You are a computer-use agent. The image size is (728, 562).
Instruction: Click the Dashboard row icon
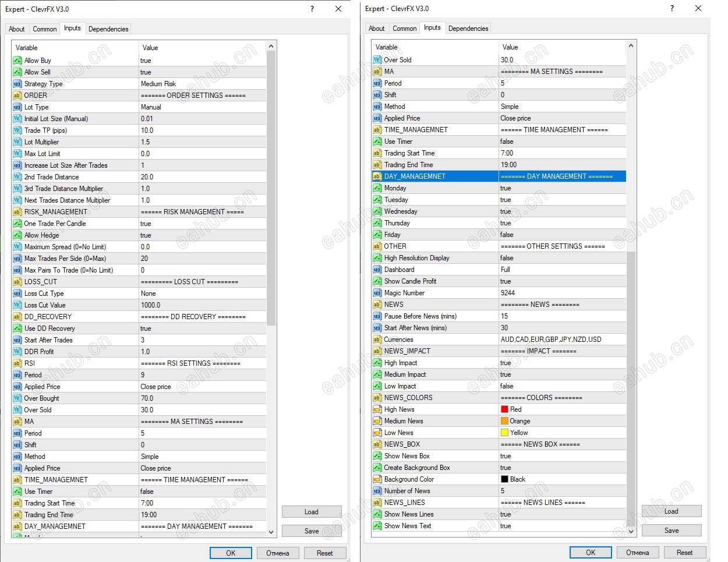coord(377,270)
